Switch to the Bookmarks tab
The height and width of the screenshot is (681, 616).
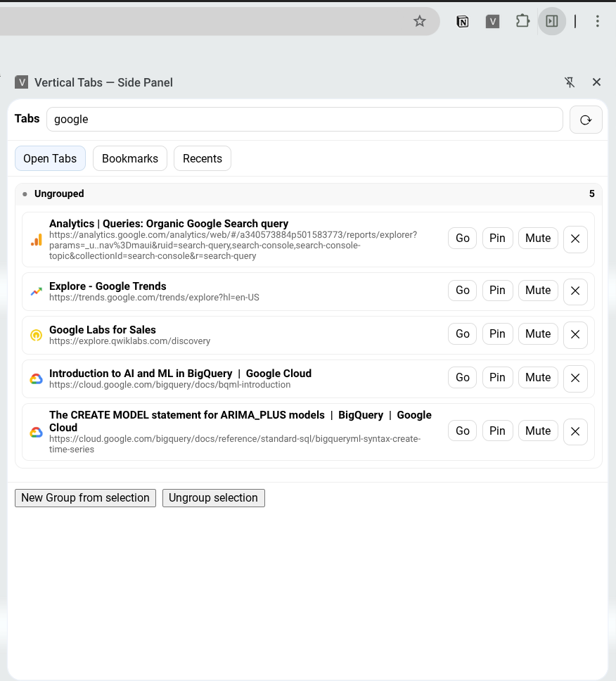click(130, 158)
